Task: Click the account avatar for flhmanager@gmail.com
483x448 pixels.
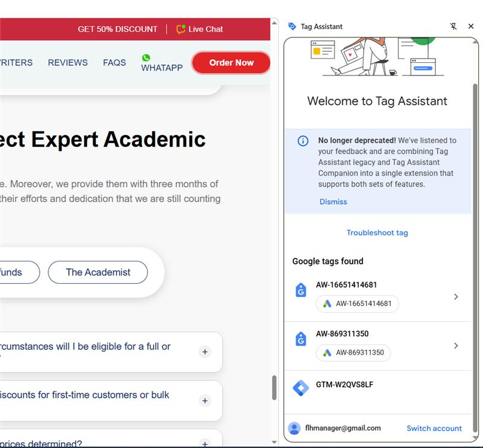Action: (294, 428)
